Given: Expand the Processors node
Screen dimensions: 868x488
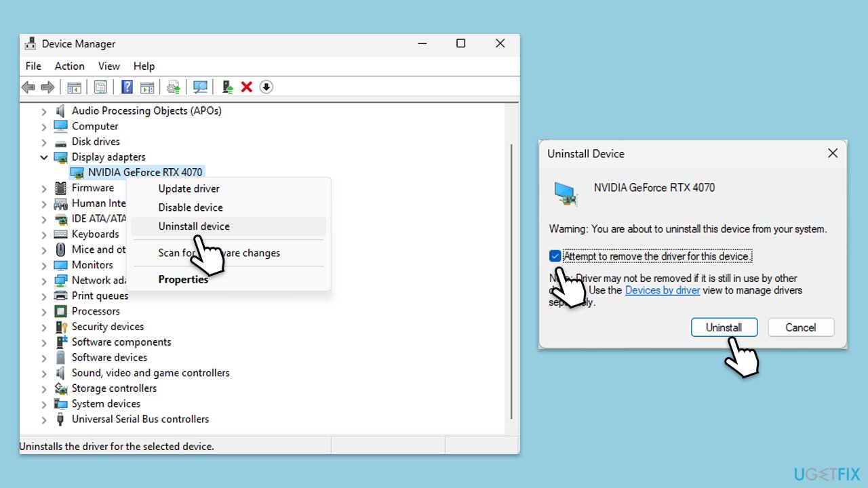Looking at the screenshot, I should coord(44,311).
